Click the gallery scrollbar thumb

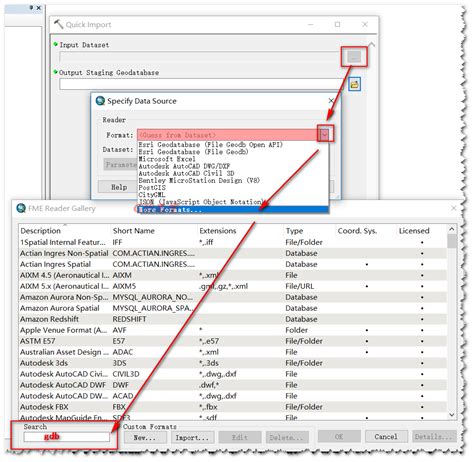pyautogui.click(x=452, y=242)
